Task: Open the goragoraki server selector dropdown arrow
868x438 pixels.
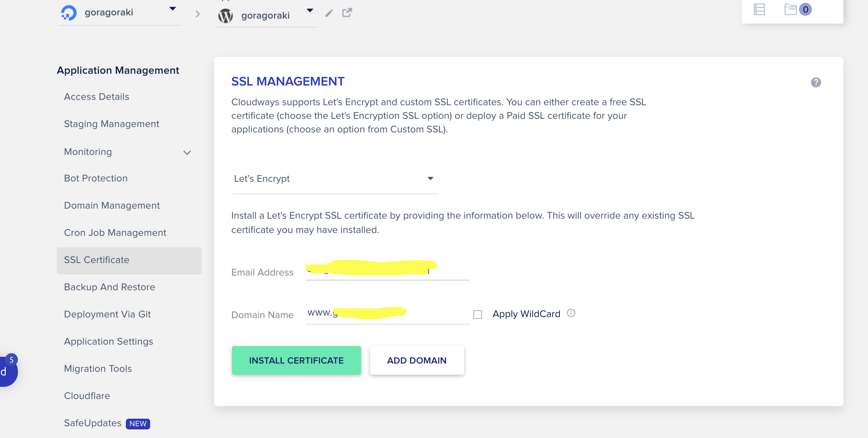Action: coord(173,9)
